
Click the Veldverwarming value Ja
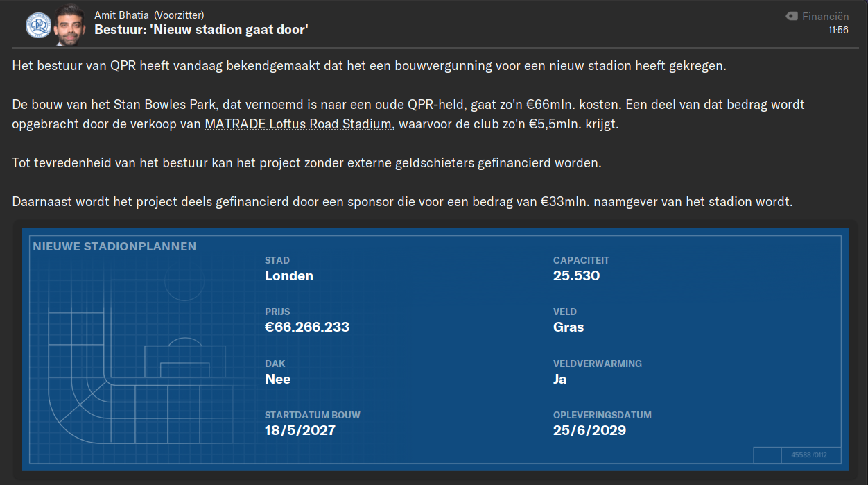559,379
